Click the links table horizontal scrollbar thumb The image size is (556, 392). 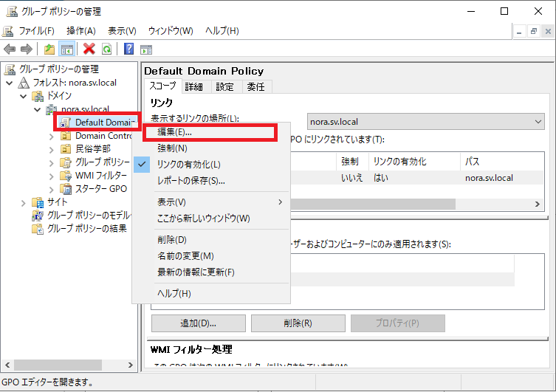[373, 204]
